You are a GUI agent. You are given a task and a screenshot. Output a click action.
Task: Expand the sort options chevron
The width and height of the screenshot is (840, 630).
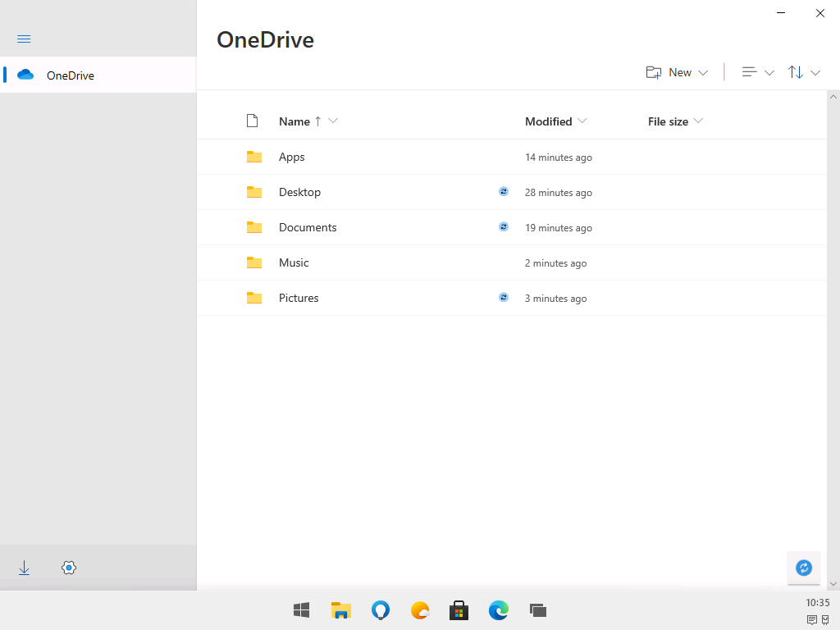click(x=815, y=73)
